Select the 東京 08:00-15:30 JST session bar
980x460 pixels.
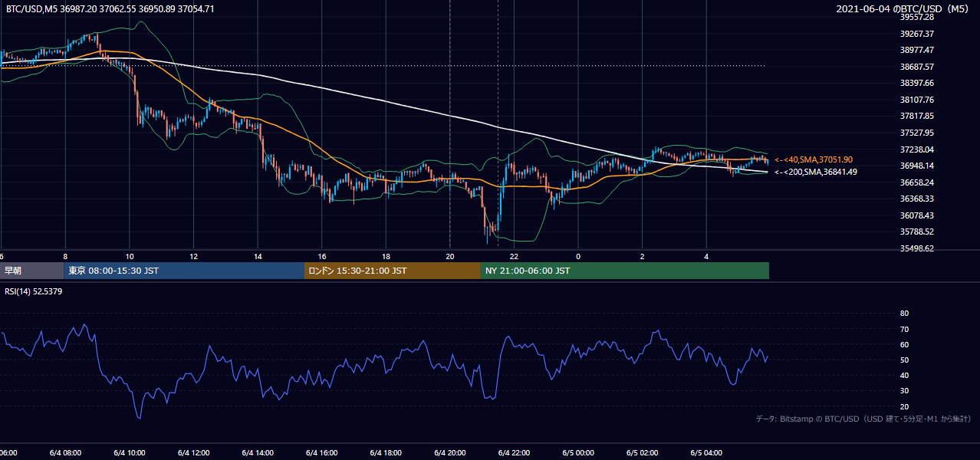(x=184, y=271)
